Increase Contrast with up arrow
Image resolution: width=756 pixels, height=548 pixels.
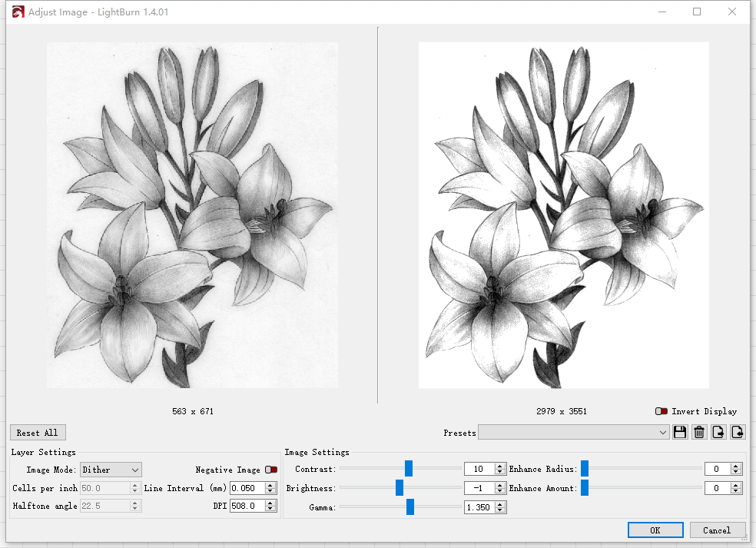click(500, 466)
